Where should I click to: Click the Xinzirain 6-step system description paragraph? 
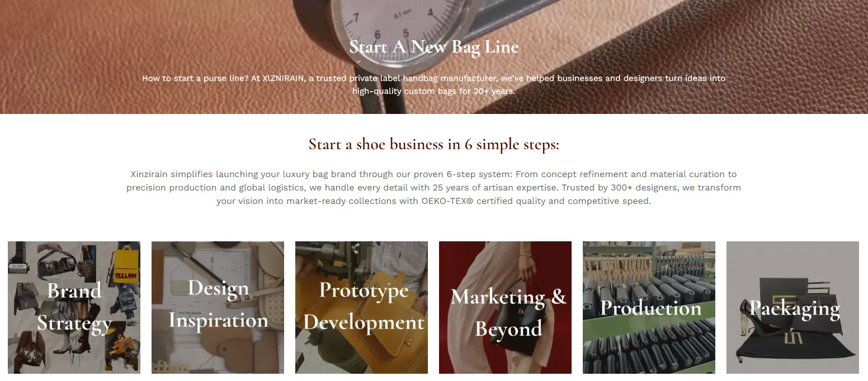(433, 188)
